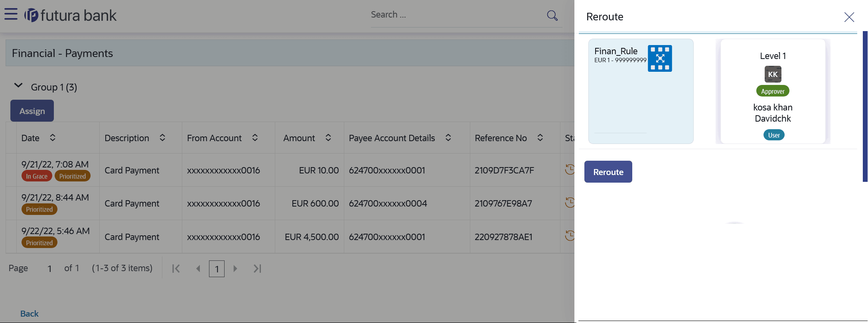Sort by Reference No column
The image size is (868, 323).
pos(540,138)
